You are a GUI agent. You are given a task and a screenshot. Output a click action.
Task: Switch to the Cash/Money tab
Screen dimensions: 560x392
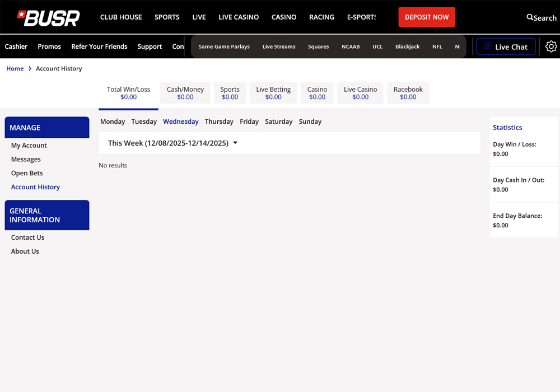(185, 93)
